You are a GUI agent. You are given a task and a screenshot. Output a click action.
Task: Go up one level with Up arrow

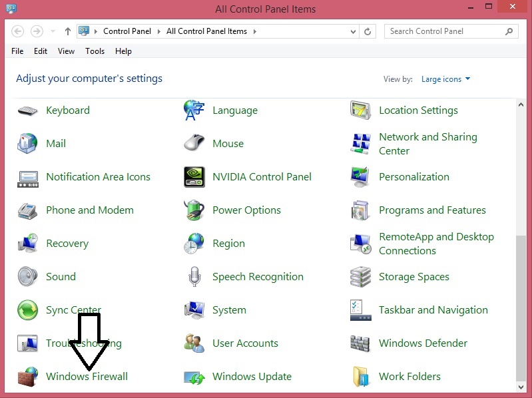67,31
